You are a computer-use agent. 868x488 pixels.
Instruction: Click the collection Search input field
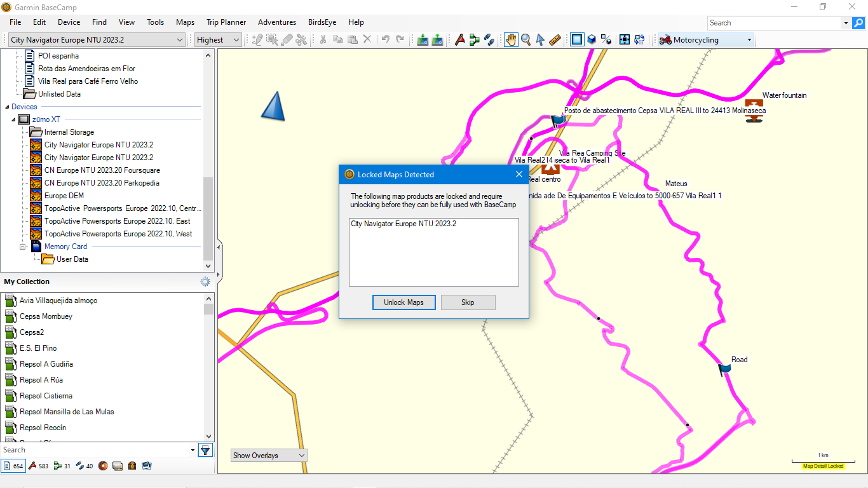[94, 450]
